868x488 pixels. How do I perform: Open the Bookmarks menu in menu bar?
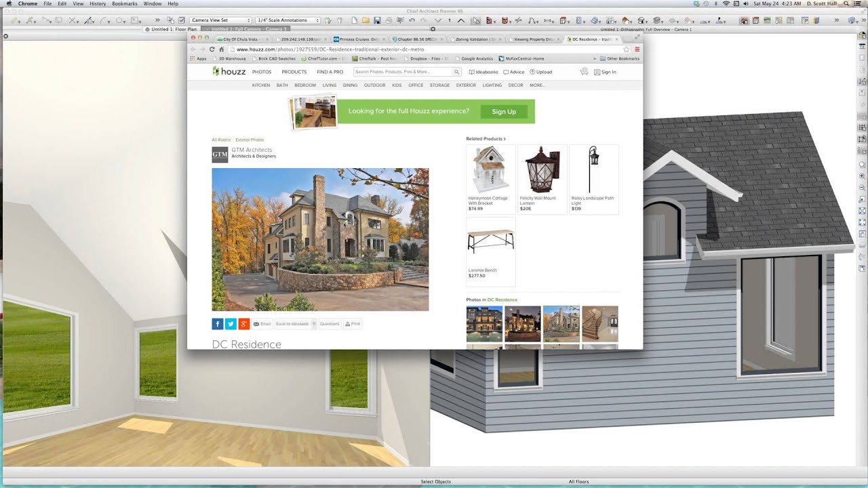[x=125, y=3]
